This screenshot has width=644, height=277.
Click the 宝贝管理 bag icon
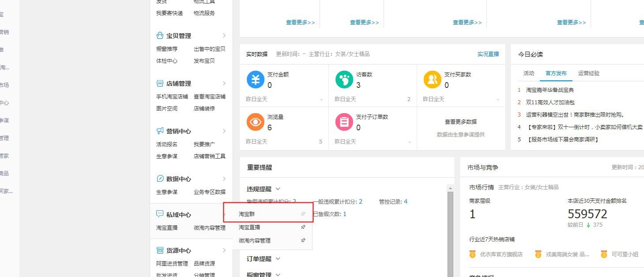[x=160, y=36]
